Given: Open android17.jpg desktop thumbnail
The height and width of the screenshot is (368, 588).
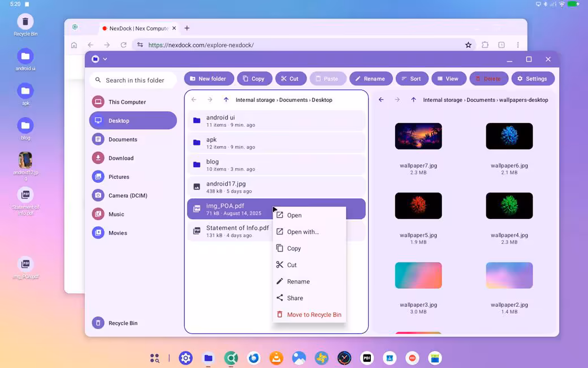Looking at the screenshot, I should (x=25, y=160).
